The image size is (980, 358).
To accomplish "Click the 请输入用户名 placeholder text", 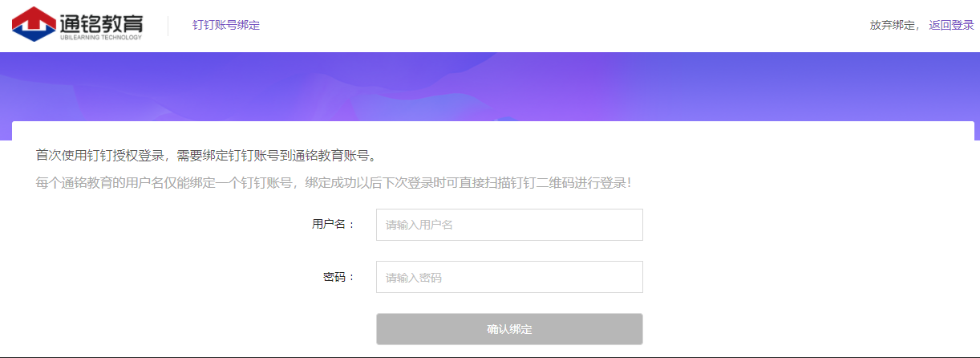I will click(x=419, y=225).
